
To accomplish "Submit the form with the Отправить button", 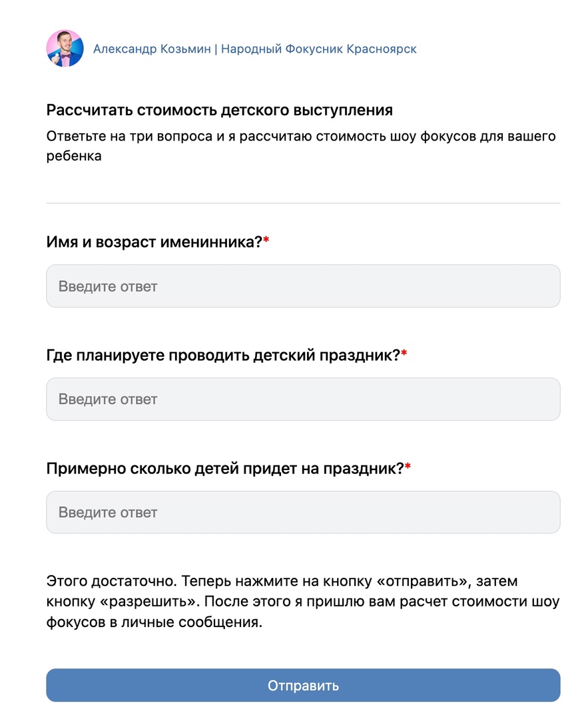I will tap(303, 685).
